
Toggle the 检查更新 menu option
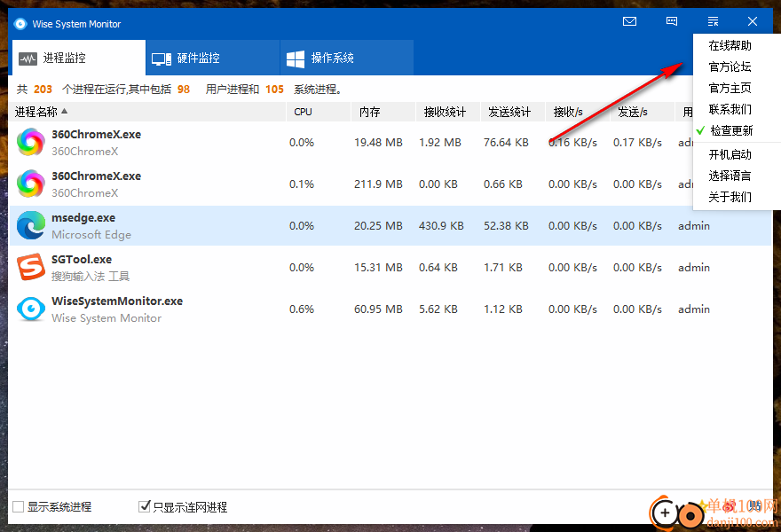(730, 130)
